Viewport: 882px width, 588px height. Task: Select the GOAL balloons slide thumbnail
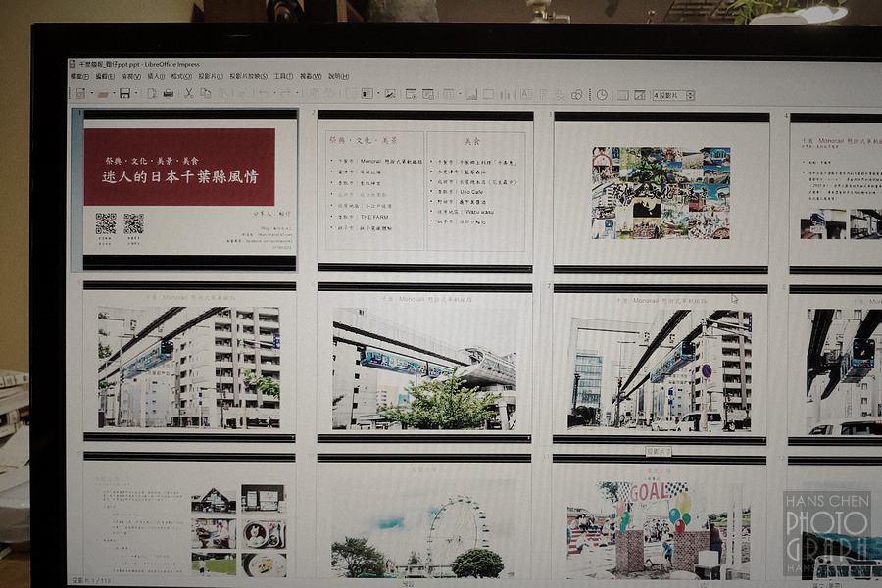pos(659,516)
